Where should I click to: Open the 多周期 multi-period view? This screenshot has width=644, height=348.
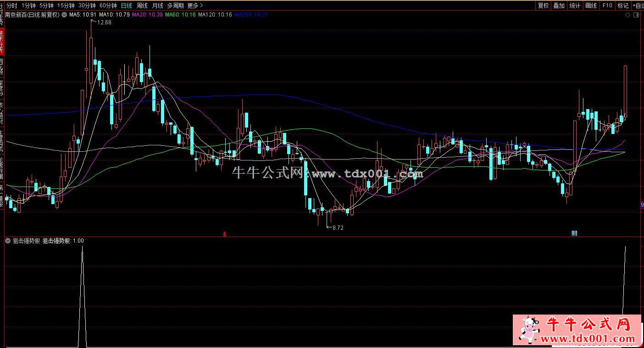pos(175,6)
